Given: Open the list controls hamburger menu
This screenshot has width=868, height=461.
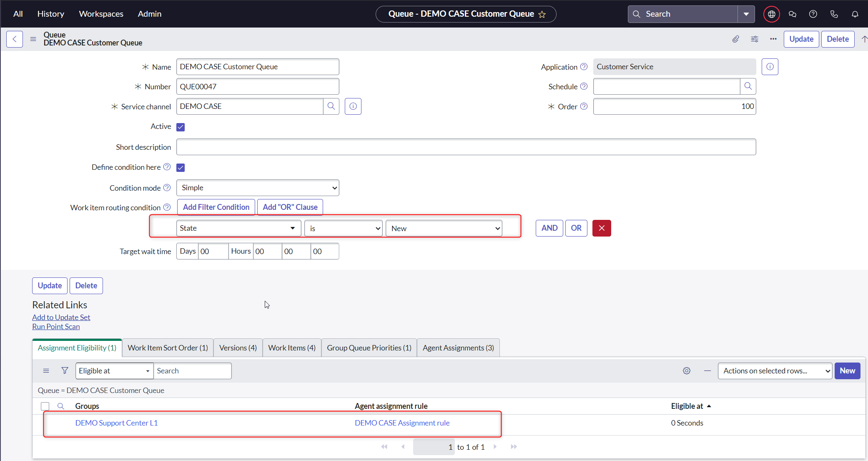Looking at the screenshot, I should [x=46, y=371].
